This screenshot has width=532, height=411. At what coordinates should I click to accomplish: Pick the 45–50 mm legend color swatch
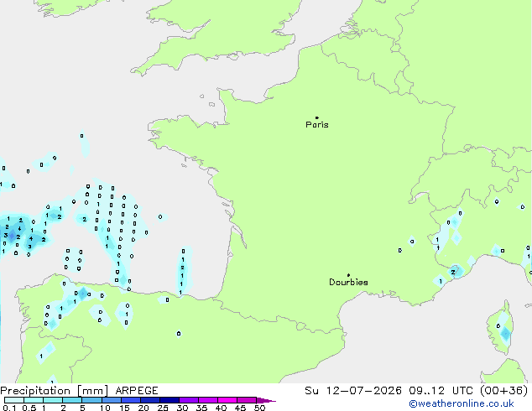[x=247, y=400]
